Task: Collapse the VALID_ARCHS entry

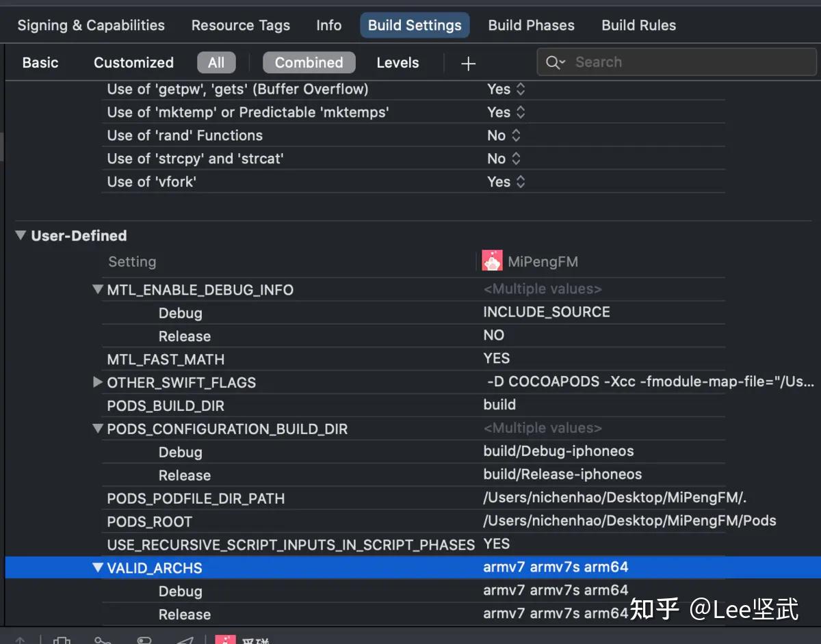Action: (x=98, y=567)
